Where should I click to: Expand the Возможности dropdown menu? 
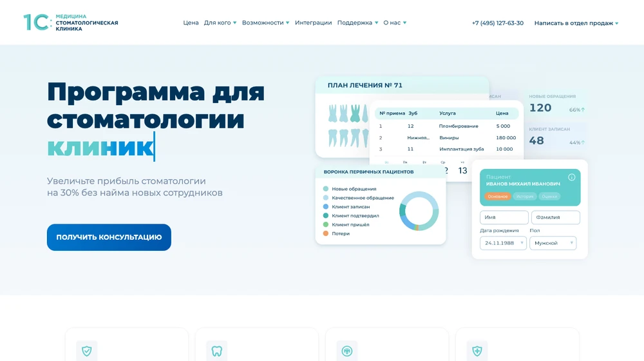(x=266, y=23)
